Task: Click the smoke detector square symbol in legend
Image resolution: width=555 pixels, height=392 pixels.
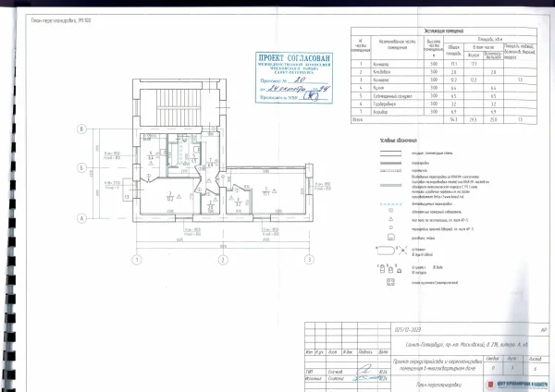Action: 390,211
